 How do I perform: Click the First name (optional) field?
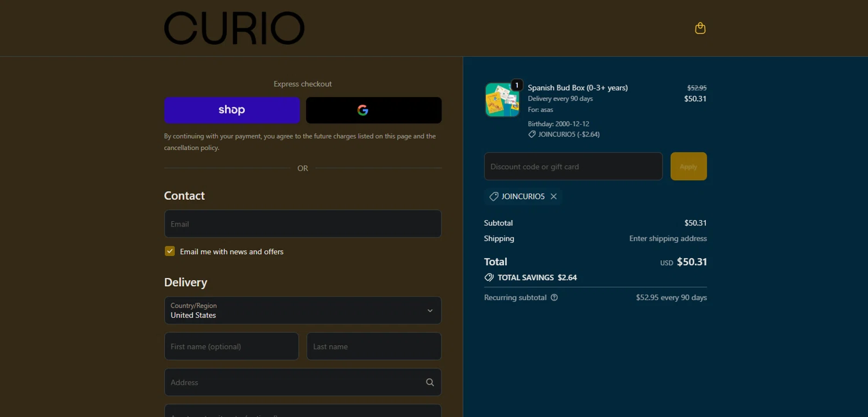coord(231,346)
